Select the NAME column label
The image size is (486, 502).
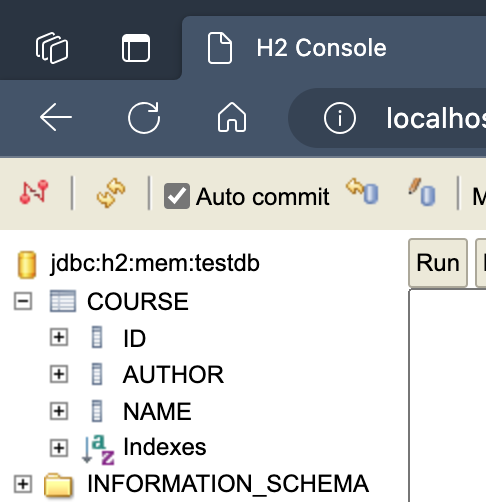coord(157,412)
